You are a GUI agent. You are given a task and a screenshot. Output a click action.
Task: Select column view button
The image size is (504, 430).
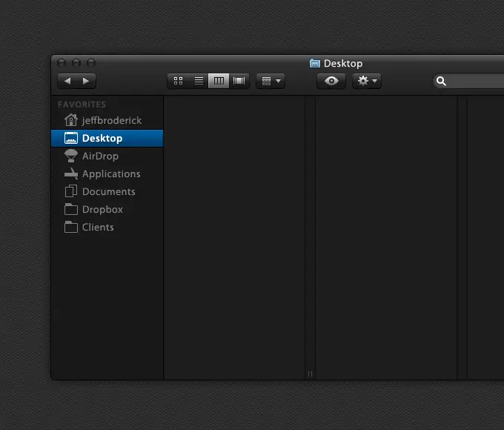point(219,81)
